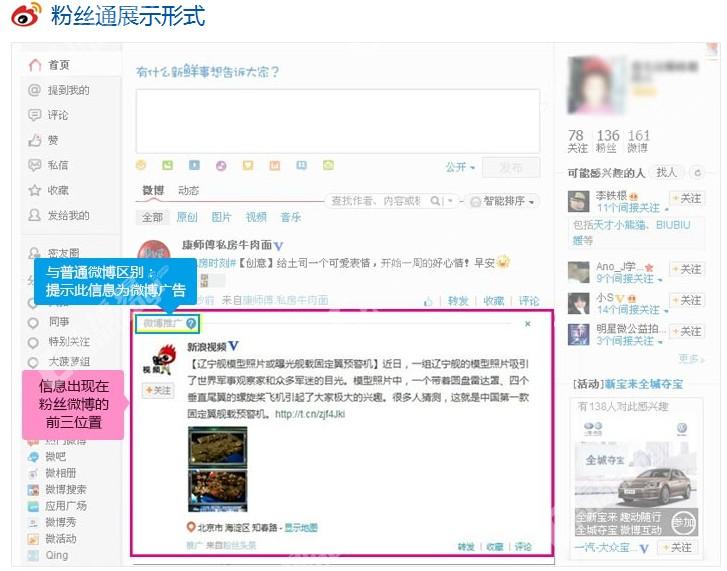The width and height of the screenshot is (727, 571).
Task: Follow 新浪视频 with +关注 under its avatar
Action: coord(158,391)
